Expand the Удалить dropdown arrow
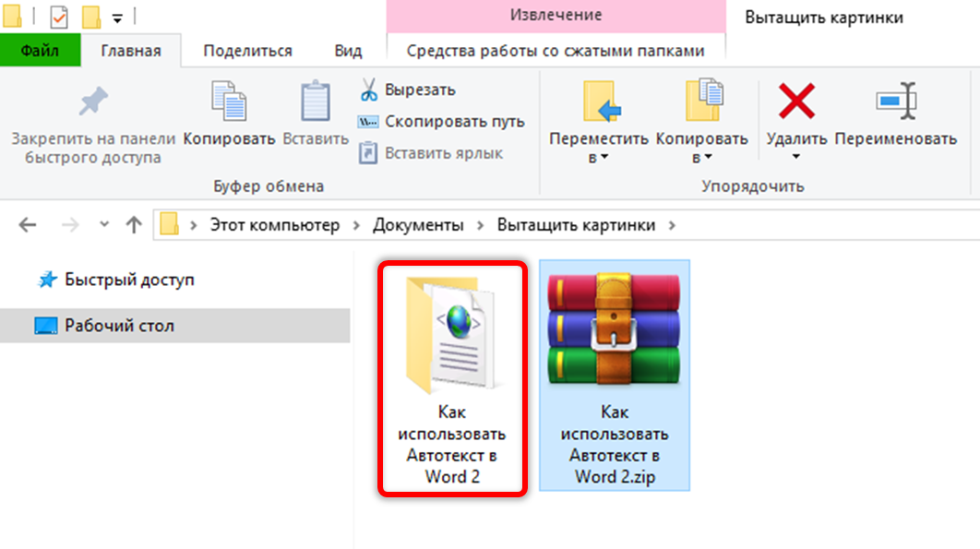 [x=796, y=156]
